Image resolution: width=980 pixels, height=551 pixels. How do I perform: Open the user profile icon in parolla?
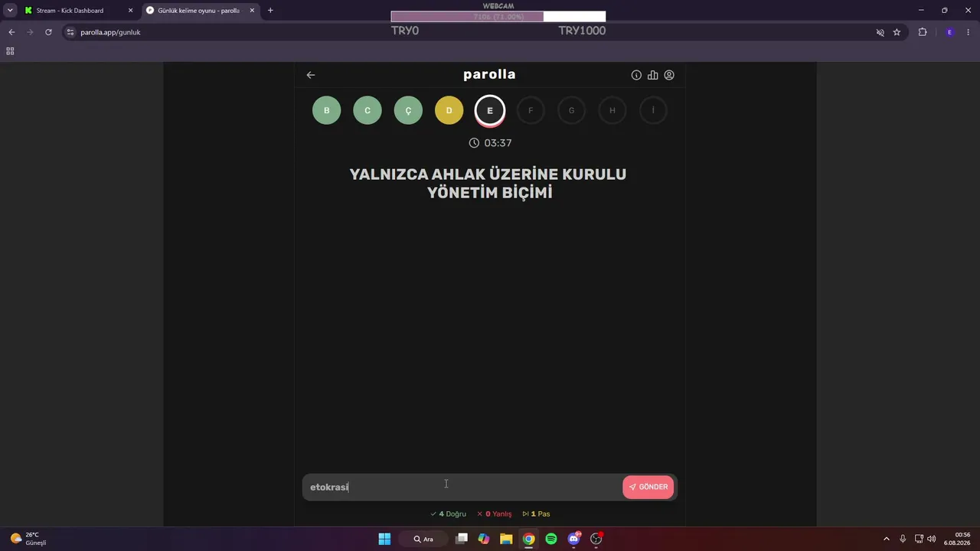[669, 75]
